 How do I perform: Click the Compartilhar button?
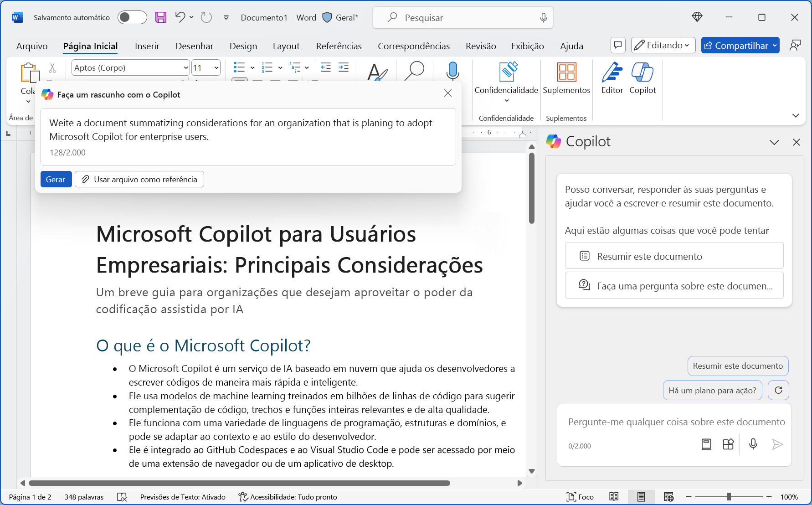(x=740, y=45)
